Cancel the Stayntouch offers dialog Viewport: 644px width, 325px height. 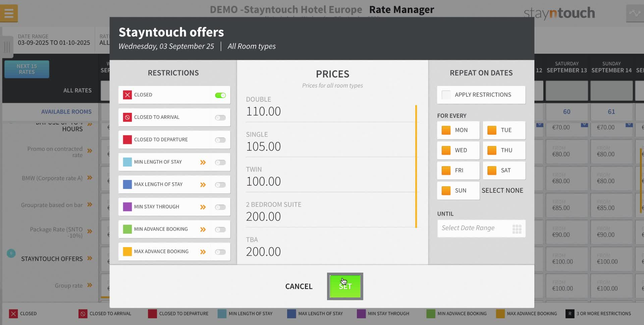(x=299, y=286)
